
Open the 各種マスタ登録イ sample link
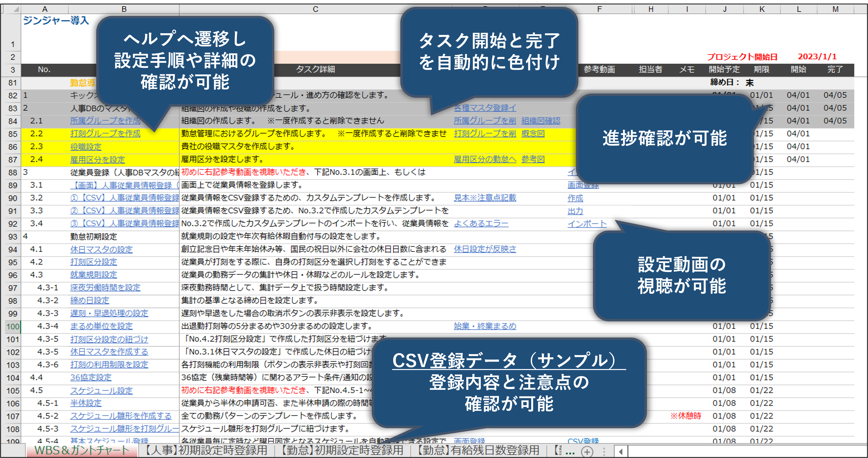485,108
